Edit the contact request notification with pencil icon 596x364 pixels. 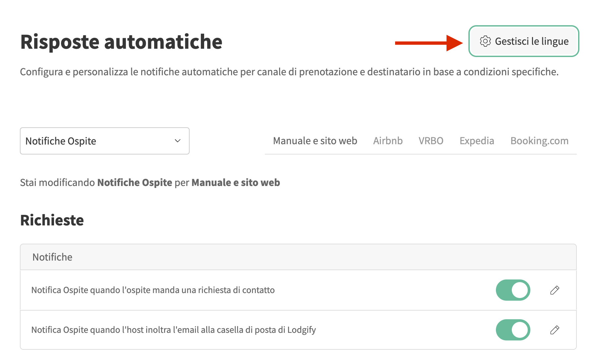coord(555,290)
